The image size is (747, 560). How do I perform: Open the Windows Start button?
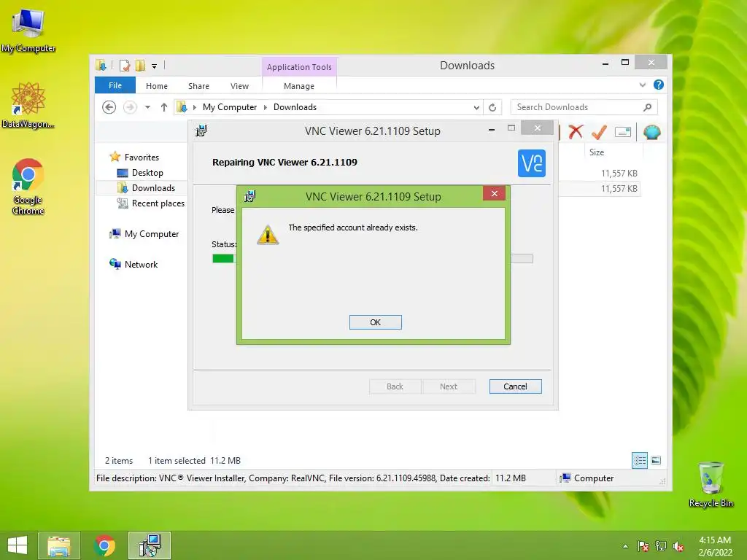[x=18, y=545]
